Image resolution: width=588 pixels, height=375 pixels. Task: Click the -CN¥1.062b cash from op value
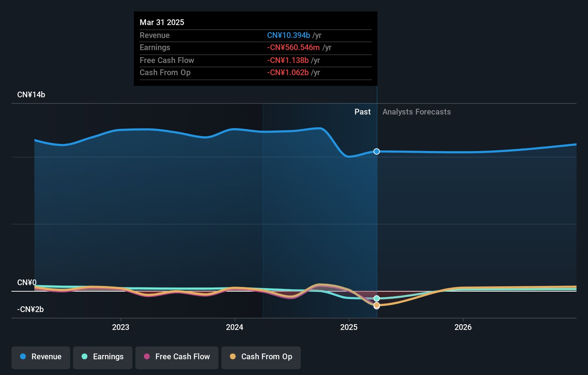(x=288, y=73)
